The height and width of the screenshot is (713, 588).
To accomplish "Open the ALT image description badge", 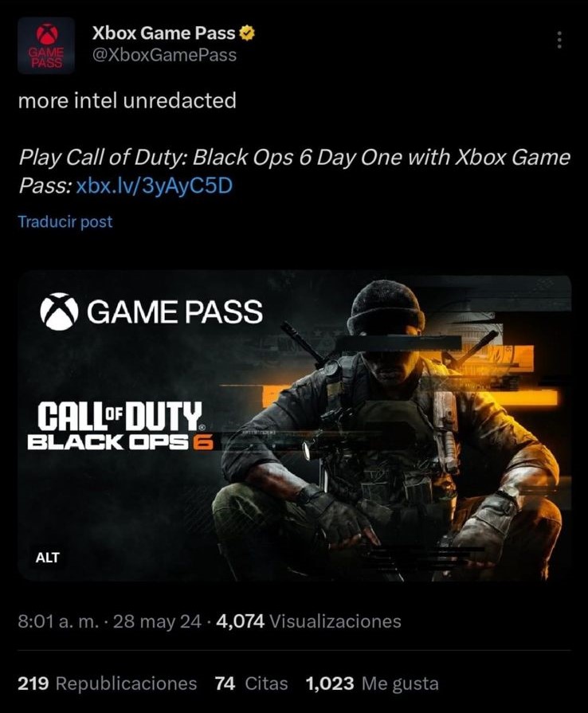I will 47,558.
